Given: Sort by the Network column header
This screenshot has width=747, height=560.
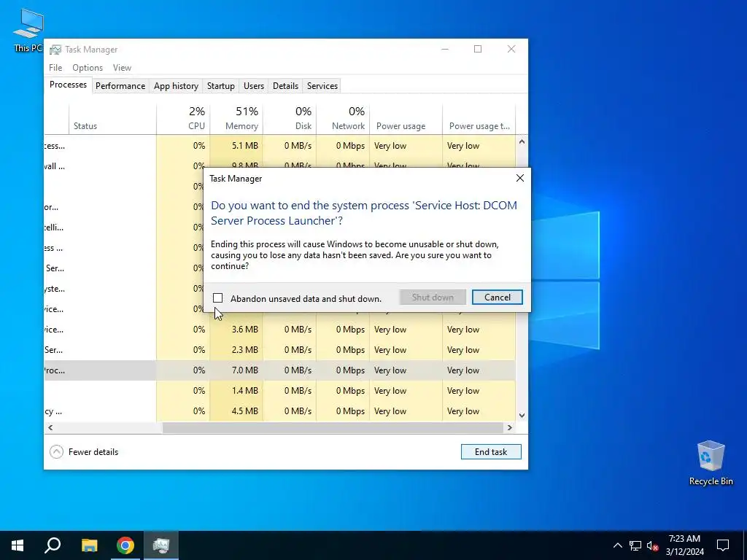Looking at the screenshot, I should point(343,119).
